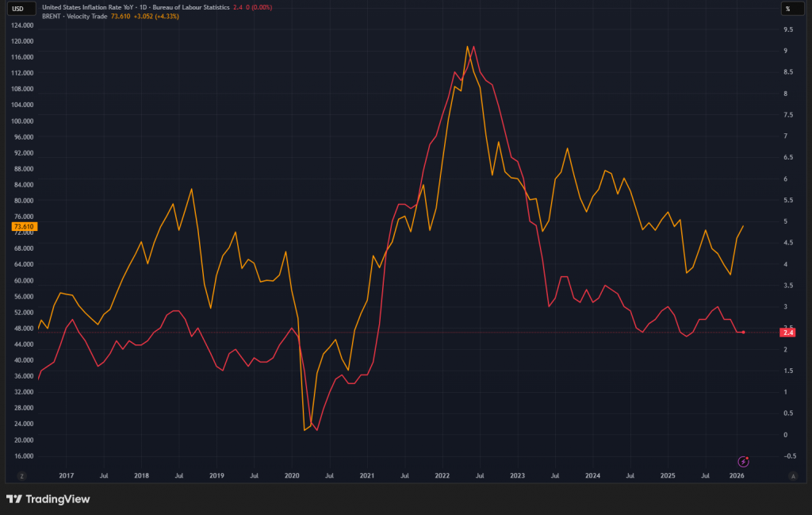Image resolution: width=812 pixels, height=515 pixels.
Task: Click the TradingView logo
Action: [x=48, y=499]
